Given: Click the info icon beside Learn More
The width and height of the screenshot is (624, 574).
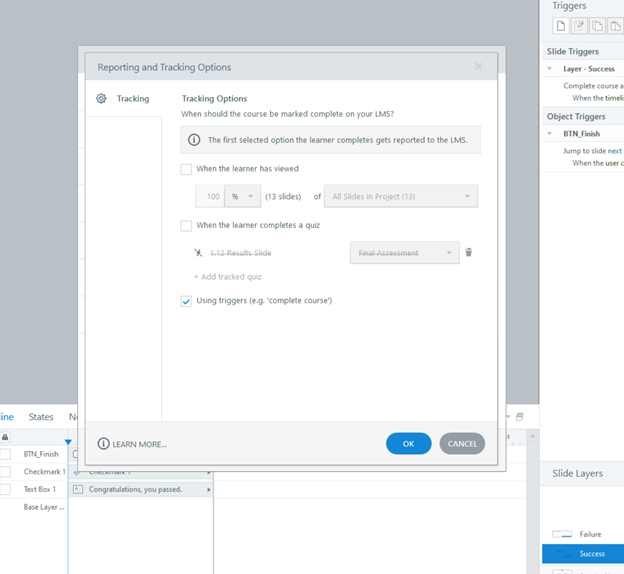Looking at the screenshot, I should pyautogui.click(x=103, y=444).
